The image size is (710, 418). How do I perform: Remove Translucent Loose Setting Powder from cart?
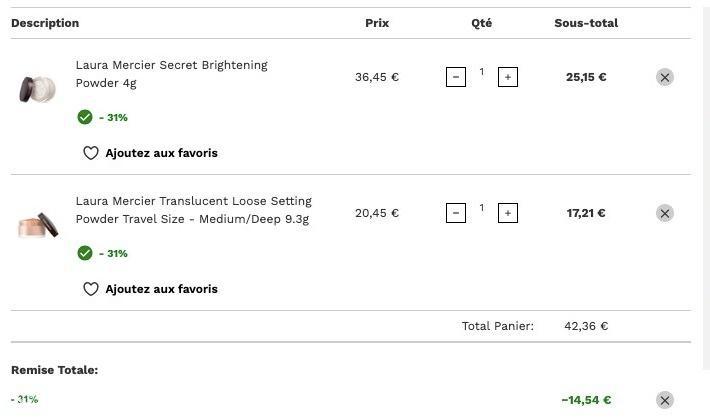(x=665, y=213)
